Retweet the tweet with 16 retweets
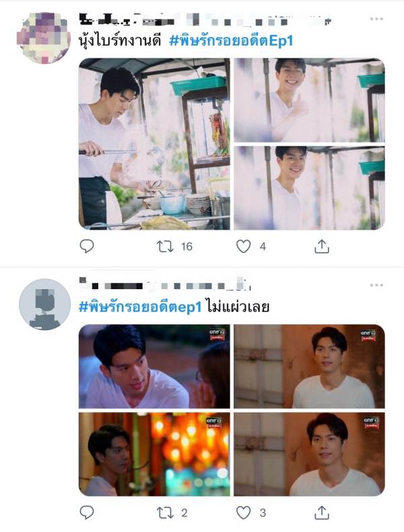 pyautogui.click(x=165, y=246)
